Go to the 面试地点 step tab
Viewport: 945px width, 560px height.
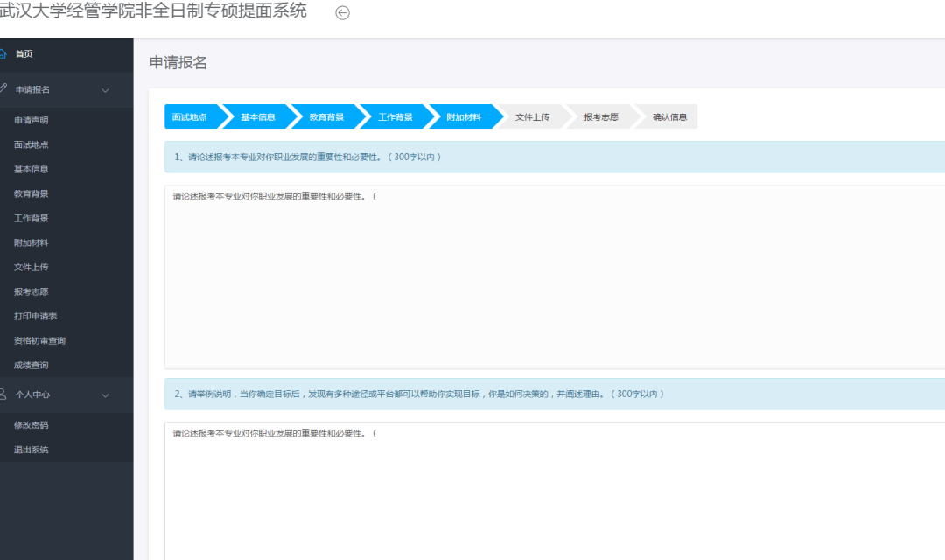[x=189, y=117]
